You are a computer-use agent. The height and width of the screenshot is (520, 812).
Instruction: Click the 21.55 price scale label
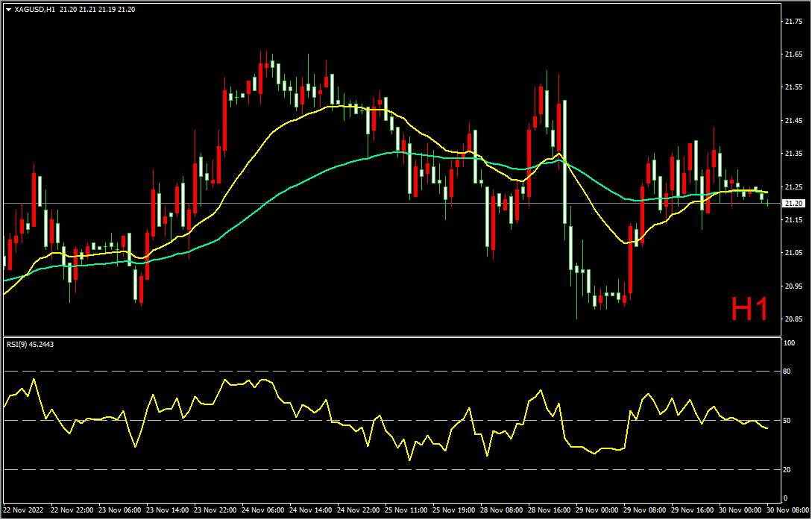tap(794, 87)
